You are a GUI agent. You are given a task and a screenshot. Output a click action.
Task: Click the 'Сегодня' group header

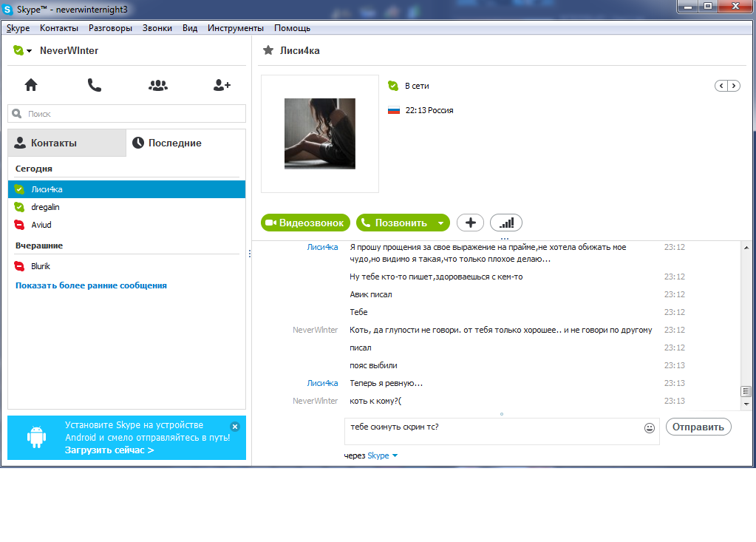pos(34,169)
